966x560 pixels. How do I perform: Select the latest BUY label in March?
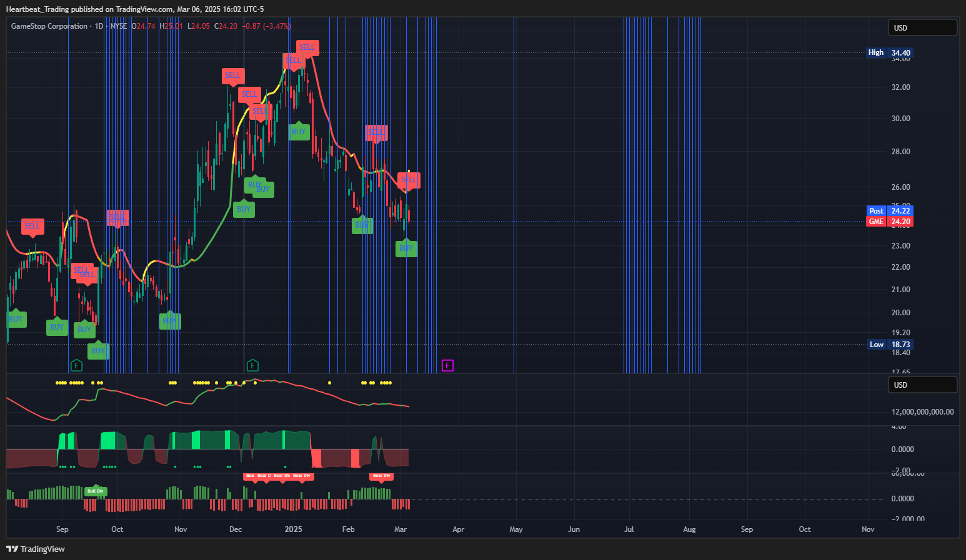[406, 248]
